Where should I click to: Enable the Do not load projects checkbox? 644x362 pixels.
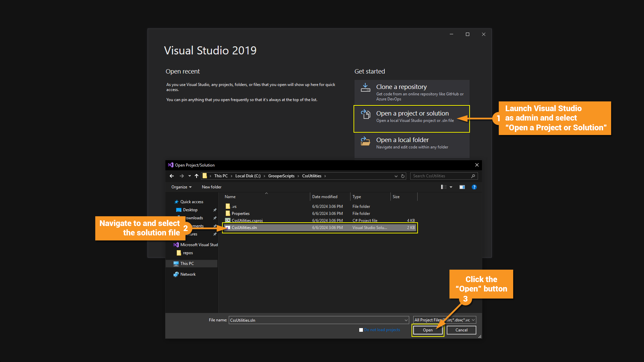(361, 330)
